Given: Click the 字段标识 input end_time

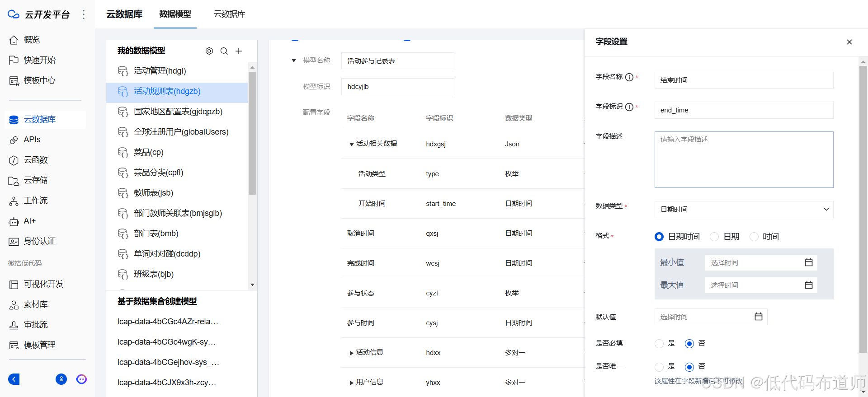Looking at the screenshot, I should point(744,110).
